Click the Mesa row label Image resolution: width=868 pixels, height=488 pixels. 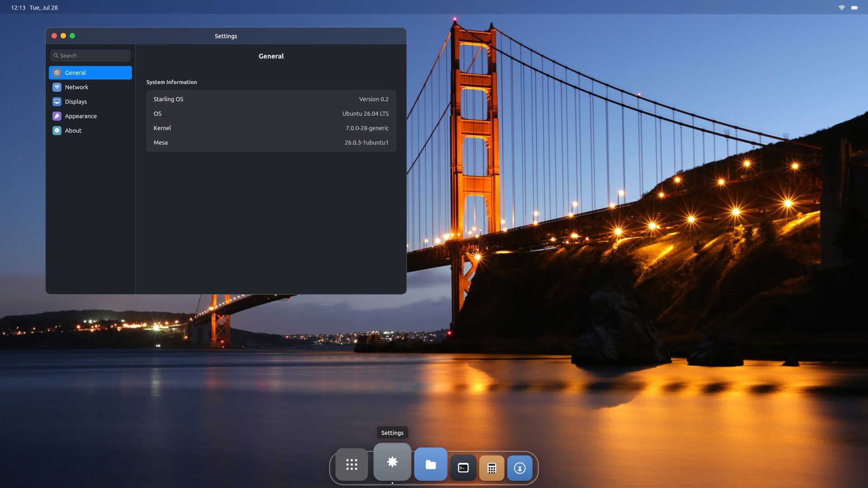(160, 142)
